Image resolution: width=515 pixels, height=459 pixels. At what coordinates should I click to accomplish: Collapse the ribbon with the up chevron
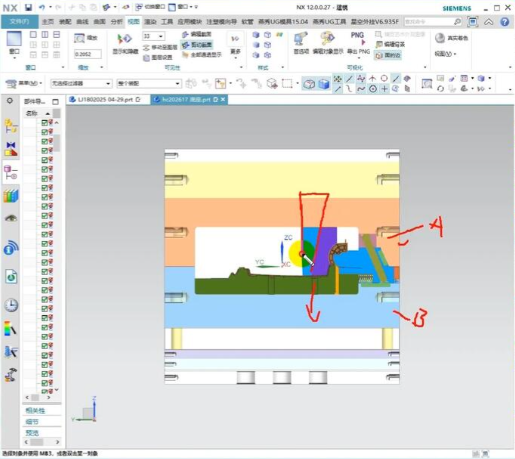tap(488, 22)
